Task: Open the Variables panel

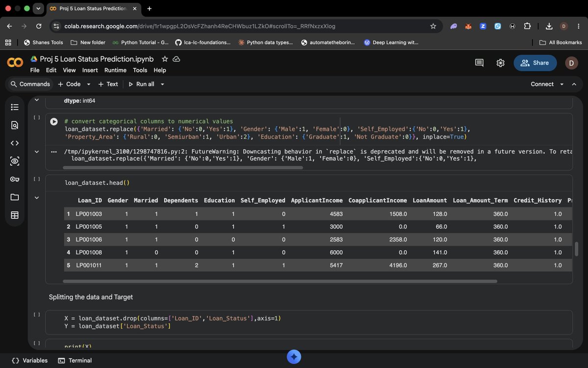Action: 30,361
